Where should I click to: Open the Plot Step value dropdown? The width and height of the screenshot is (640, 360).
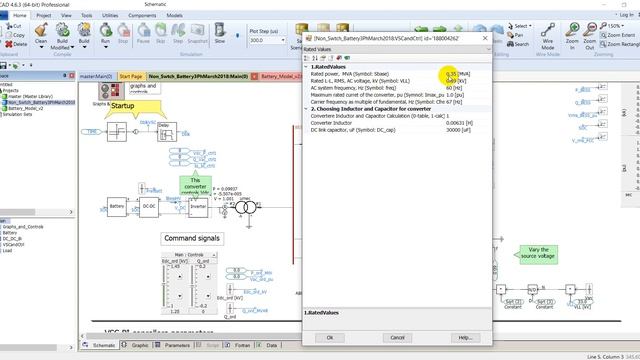[x=283, y=40]
